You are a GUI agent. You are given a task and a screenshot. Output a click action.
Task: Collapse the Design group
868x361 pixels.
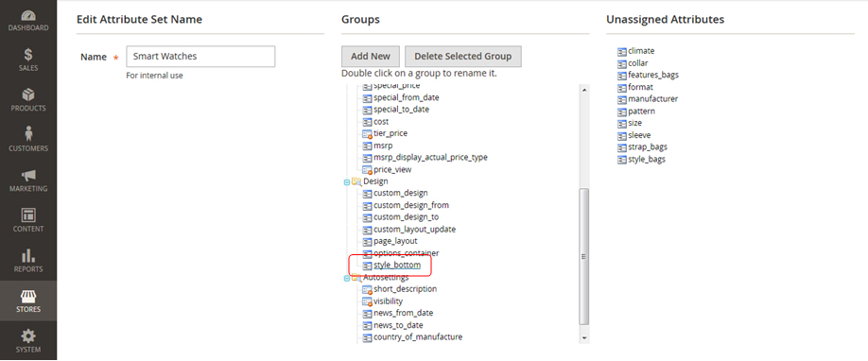tap(347, 182)
